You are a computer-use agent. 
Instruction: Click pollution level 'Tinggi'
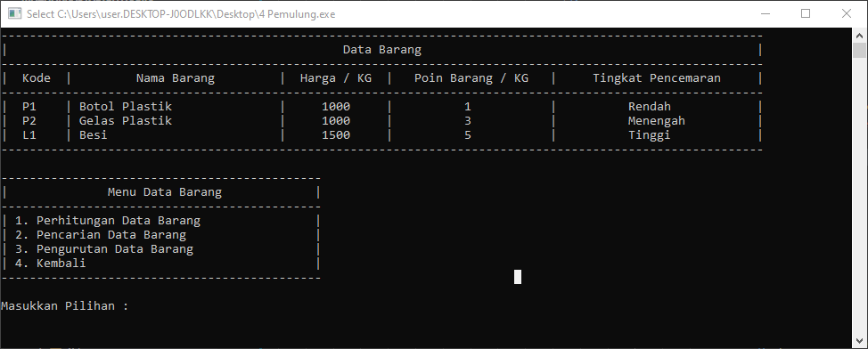click(x=650, y=135)
